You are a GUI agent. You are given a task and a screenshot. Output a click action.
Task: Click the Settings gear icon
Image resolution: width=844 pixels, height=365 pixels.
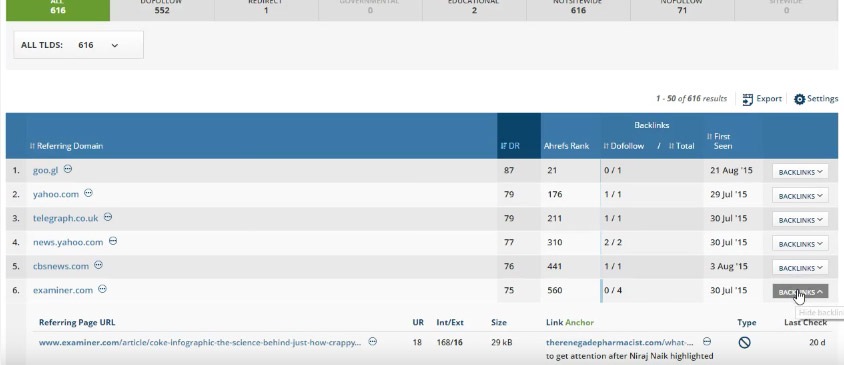click(x=799, y=99)
